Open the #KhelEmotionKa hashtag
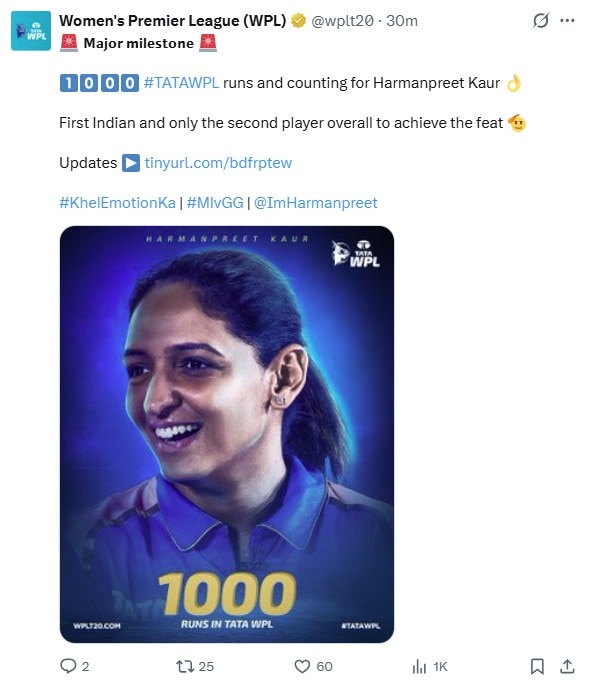The width and height of the screenshot is (589, 684). [x=117, y=202]
